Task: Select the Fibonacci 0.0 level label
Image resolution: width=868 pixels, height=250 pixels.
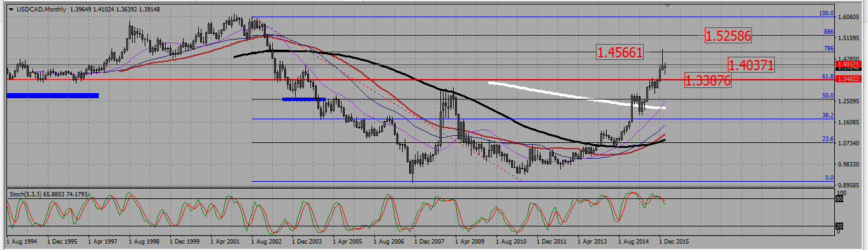Action: pos(830,178)
